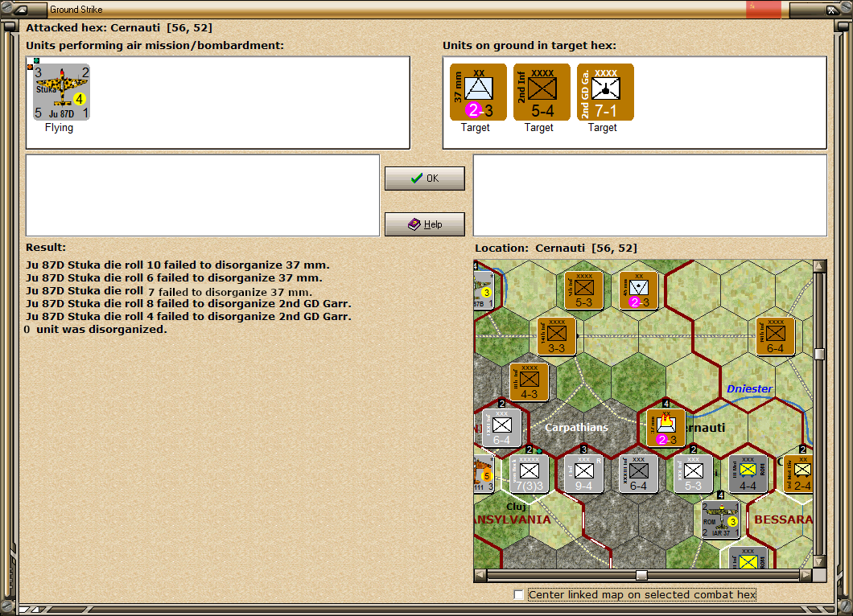Select the Ju 87D Stuka air unit counter
Viewport: 853px width, 616px height.
(61, 92)
